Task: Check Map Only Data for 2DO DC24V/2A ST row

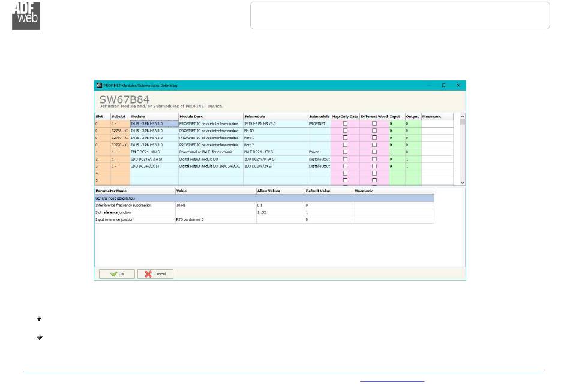Action: [346, 166]
